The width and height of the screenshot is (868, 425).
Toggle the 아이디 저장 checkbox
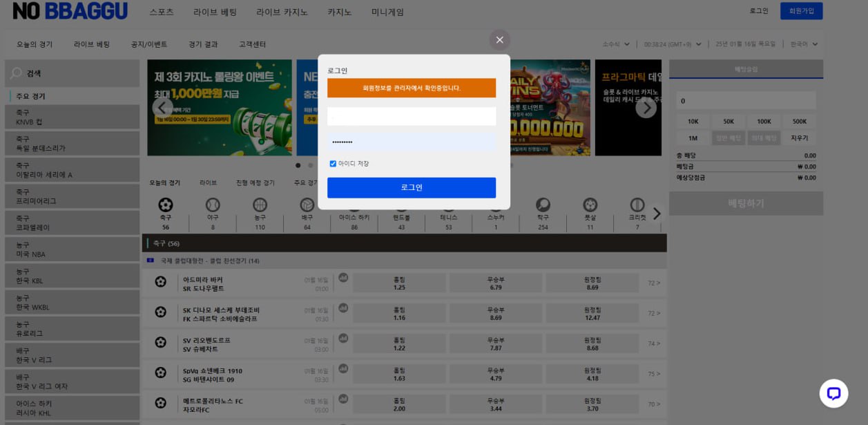click(x=333, y=164)
